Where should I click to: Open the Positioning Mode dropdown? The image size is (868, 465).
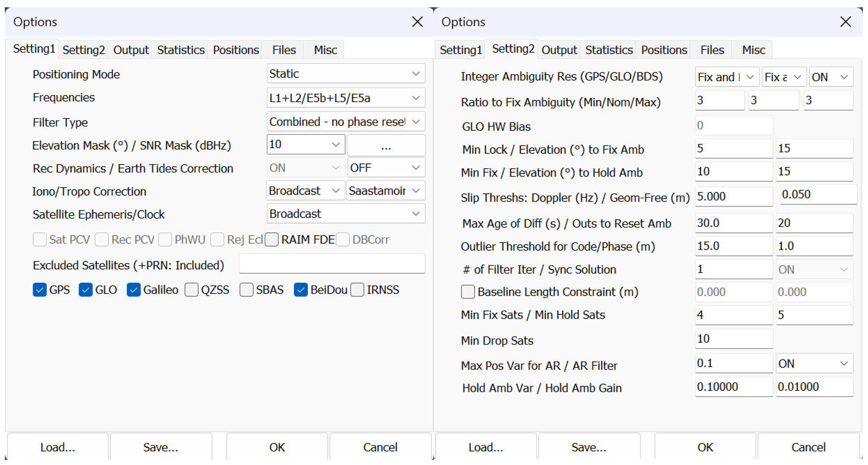pos(345,74)
